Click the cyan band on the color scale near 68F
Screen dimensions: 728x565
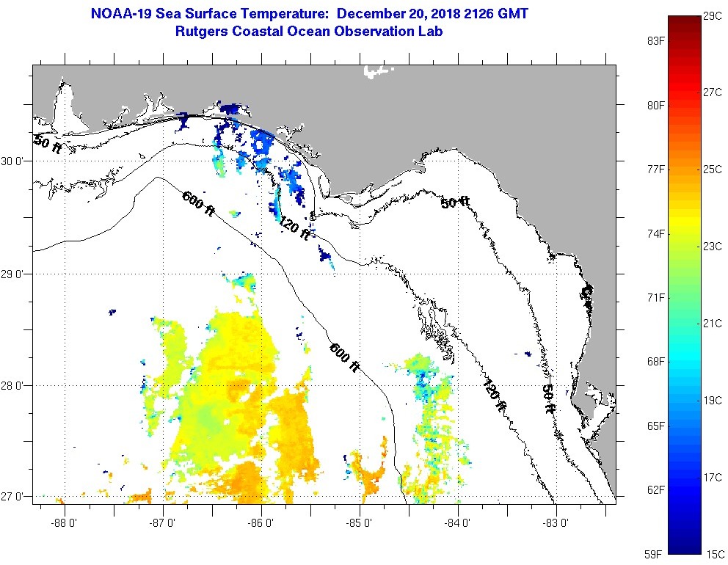[682, 362]
